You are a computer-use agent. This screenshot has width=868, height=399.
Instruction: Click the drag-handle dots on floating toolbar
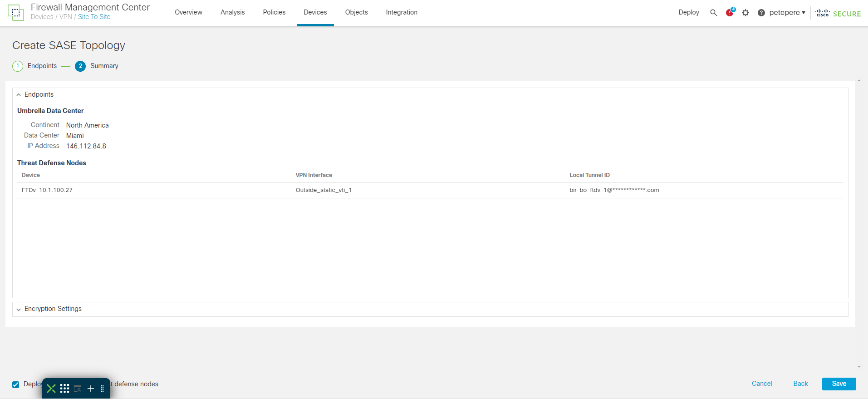(x=103, y=389)
